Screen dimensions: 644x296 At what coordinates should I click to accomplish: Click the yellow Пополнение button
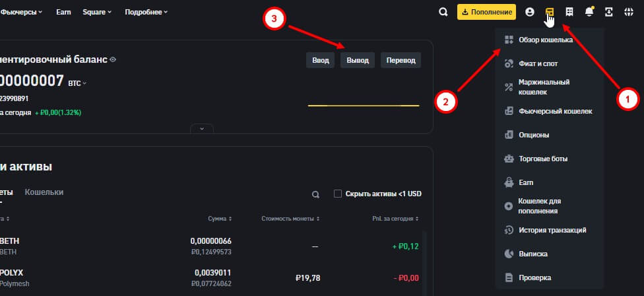point(486,12)
